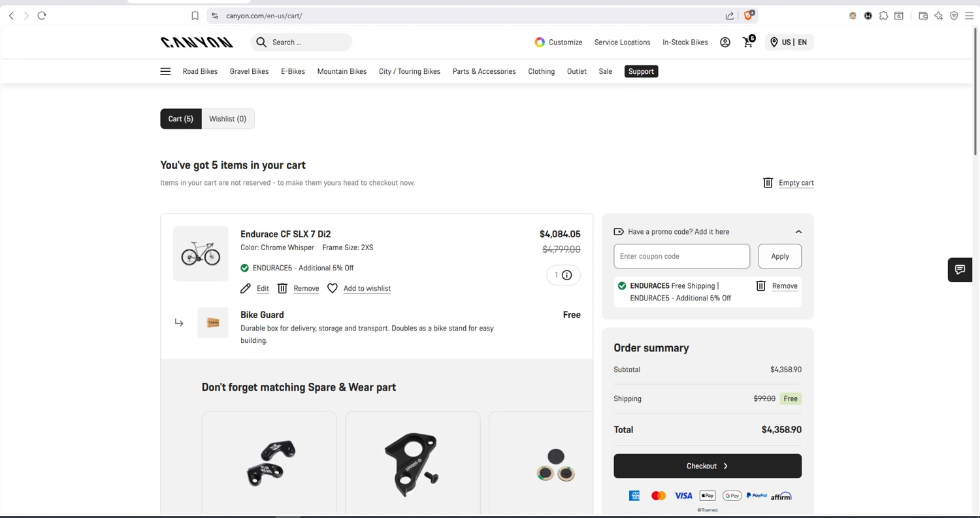980x518 pixels.
Task: Open the Bike Guard box thumbnail
Action: 213,323
